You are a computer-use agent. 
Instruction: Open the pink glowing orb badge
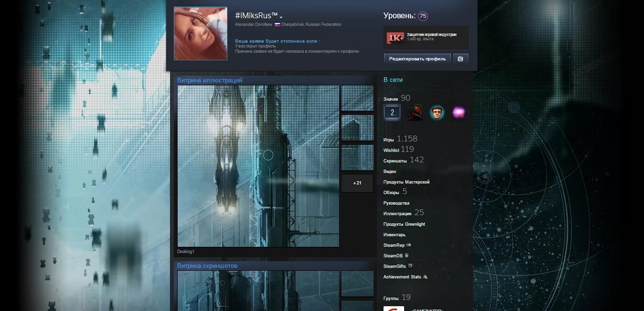click(459, 113)
